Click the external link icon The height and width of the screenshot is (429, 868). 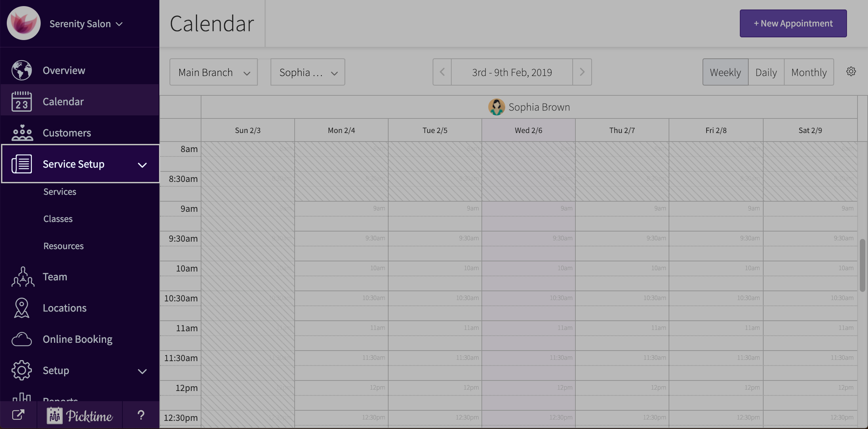pyautogui.click(x=18, y=415)
